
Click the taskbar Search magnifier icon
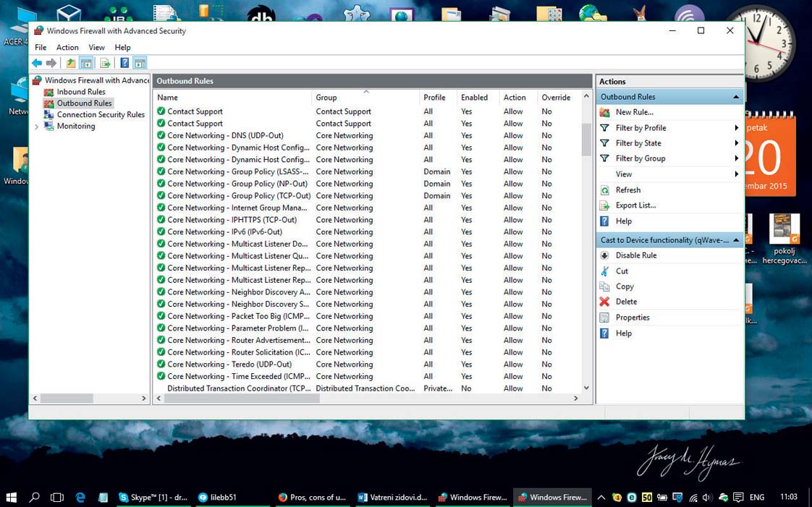point(34,497)
